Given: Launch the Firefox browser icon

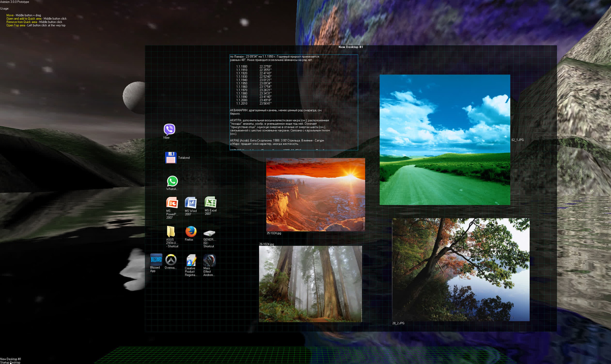Looking at the screenshot, I should pyautogui.click(x=191, y=232).
